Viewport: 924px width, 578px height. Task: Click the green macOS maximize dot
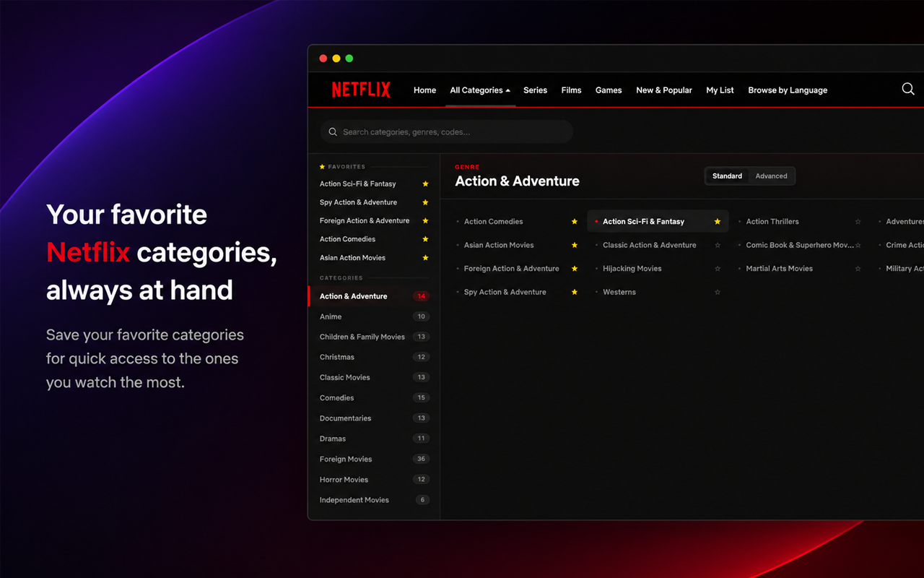click(349, 59)
